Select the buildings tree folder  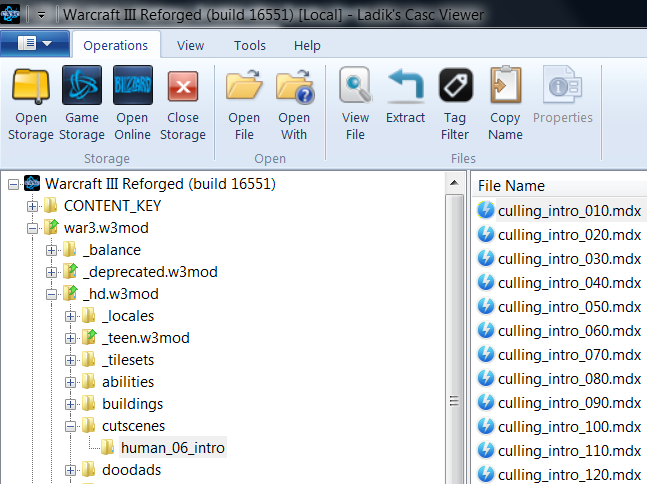tap(132, 404)
